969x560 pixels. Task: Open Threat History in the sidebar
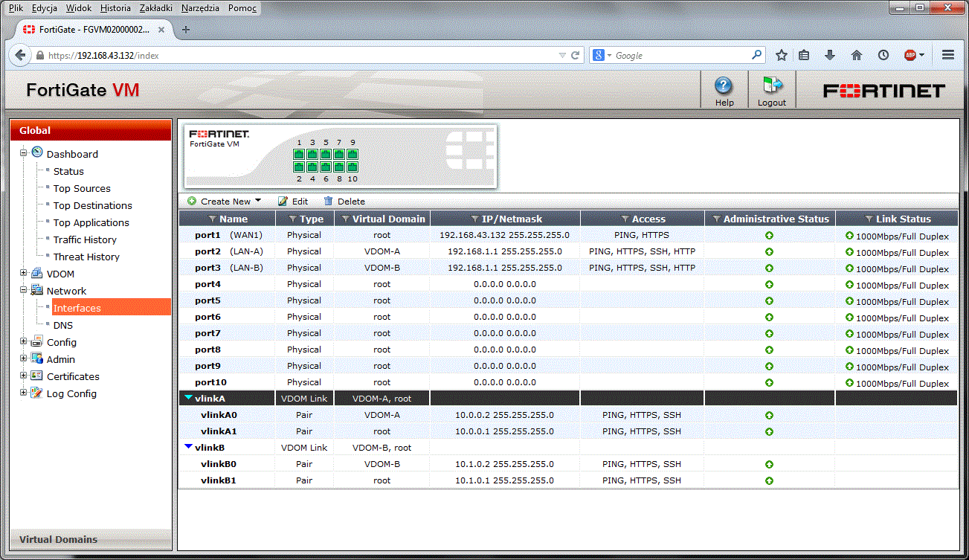pos(86,257)
